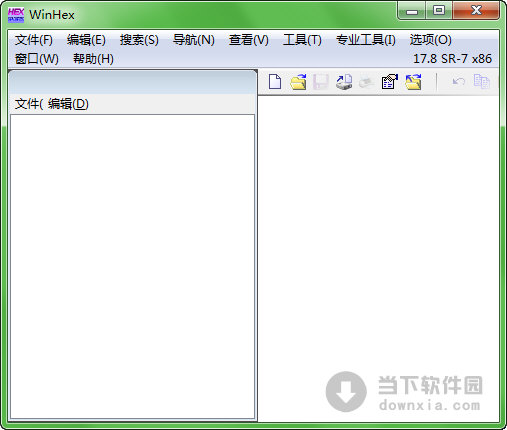Viewport: 507px width, 430px height.
Task: Open the 查看(V) menu
Action: pyautogui.click(x=249, y=40)
